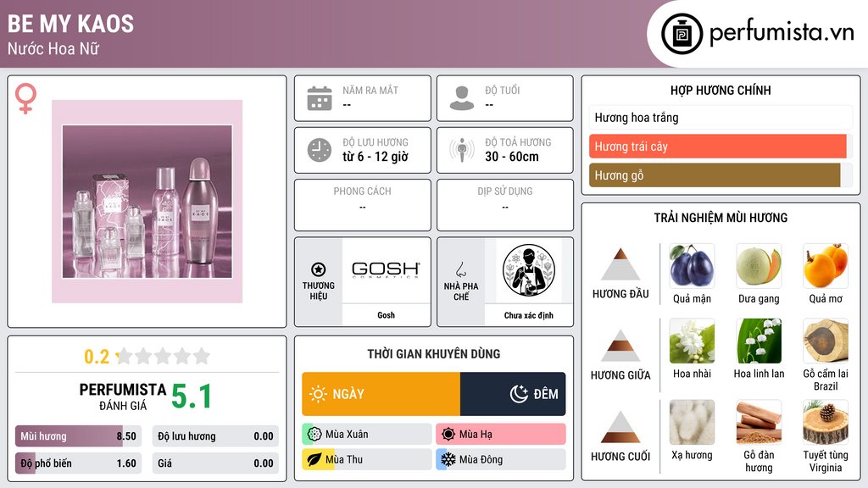This screenshot has height=488, width=868.
Task: Select the Mùa Xuân season bar
Action: 367,434
